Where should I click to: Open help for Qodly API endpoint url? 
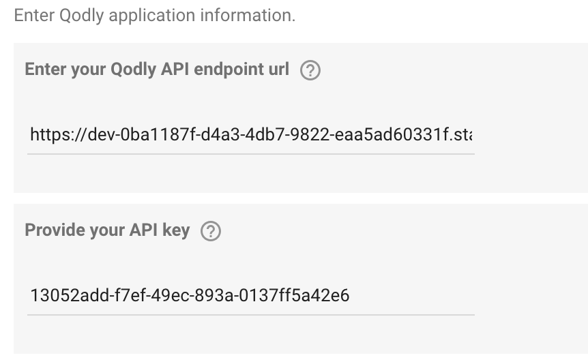[310, 70]
